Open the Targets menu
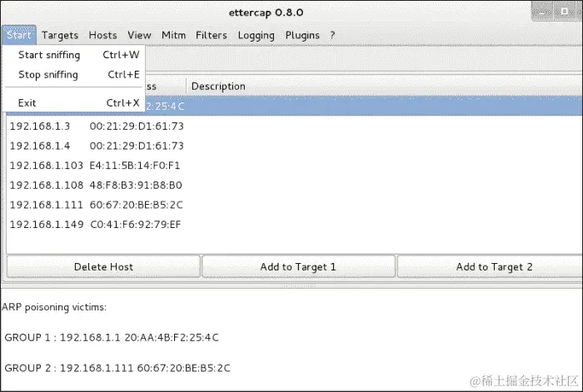 point(60,35)
